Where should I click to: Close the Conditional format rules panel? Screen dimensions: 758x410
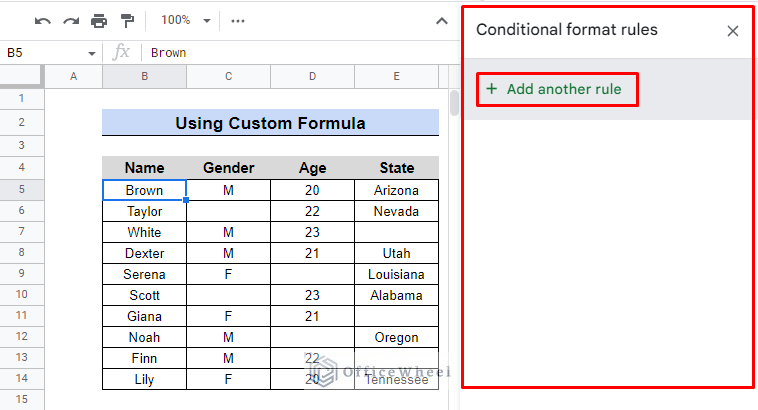[733, 31]
